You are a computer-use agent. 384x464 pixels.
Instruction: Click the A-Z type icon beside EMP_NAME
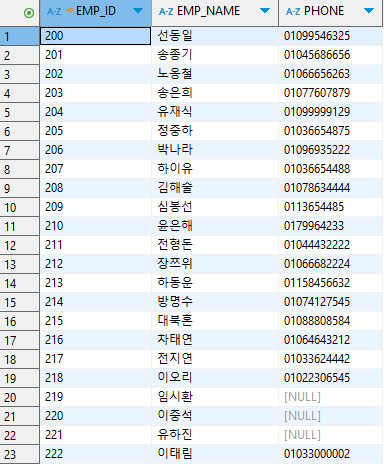pyautogui.click(x=166, y=12)
